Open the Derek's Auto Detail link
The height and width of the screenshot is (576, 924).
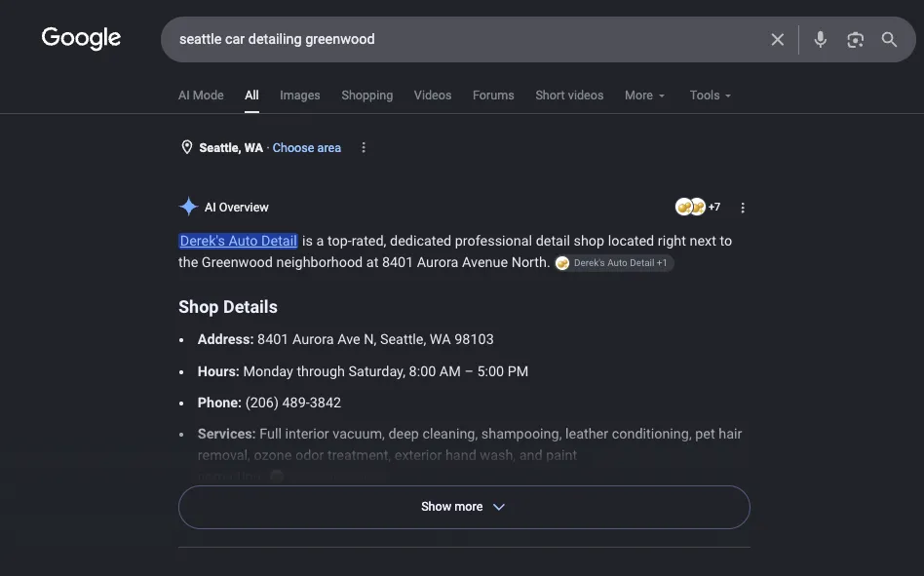pos(238,241)
